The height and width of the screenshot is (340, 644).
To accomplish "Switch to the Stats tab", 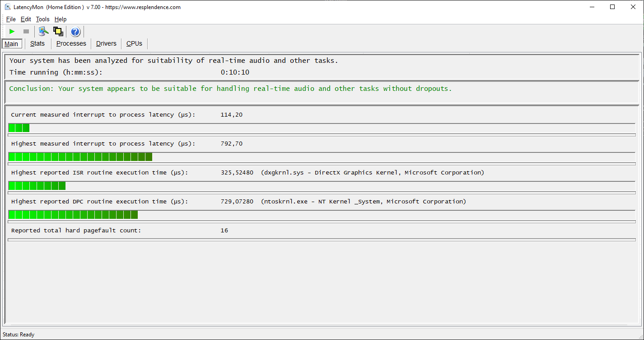I will (x=37, y=43).
